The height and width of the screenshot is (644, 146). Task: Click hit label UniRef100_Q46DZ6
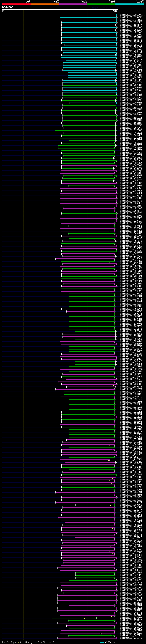click(x=131, y=213)
